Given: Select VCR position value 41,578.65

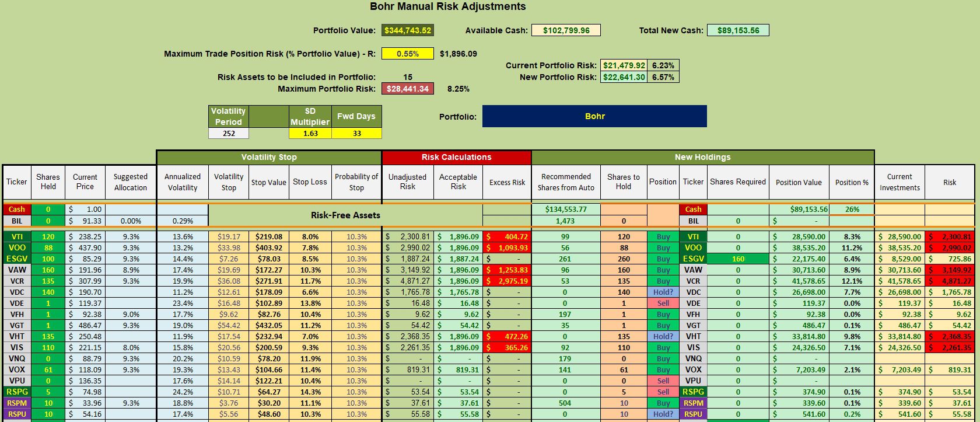Looking at the screenshot, I should (x=799, y=281).
